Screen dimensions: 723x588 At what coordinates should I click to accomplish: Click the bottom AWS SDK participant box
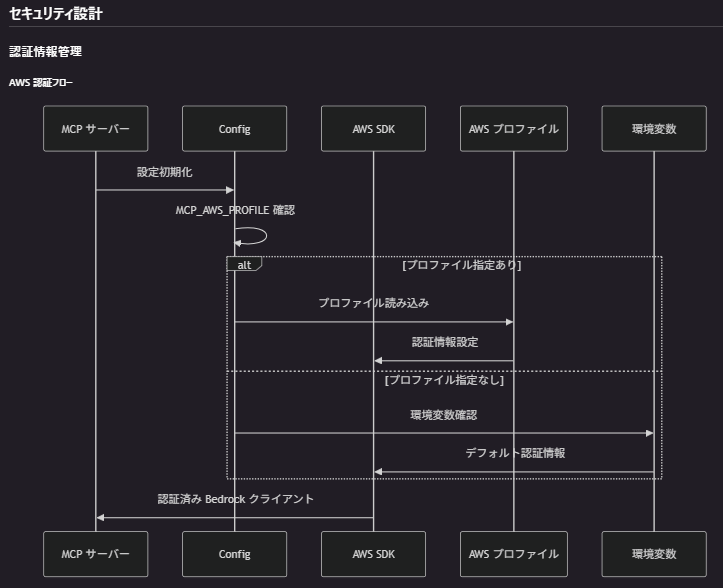click(x=373, y=554)
